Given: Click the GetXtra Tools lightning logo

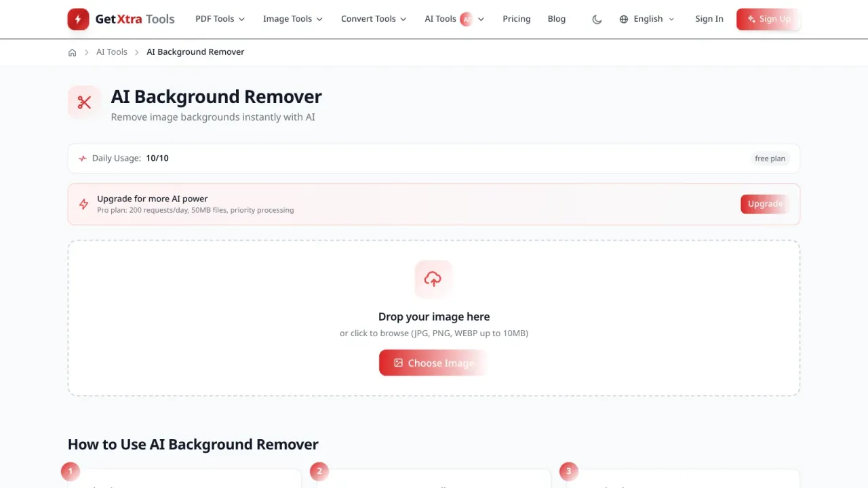Looking at the screenshot, I should [x=78, y=19].
